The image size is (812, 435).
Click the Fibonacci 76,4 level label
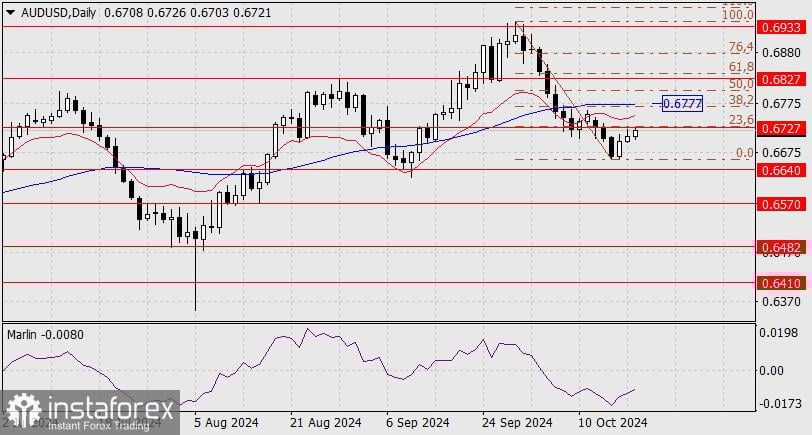click(x=741, y=47)
